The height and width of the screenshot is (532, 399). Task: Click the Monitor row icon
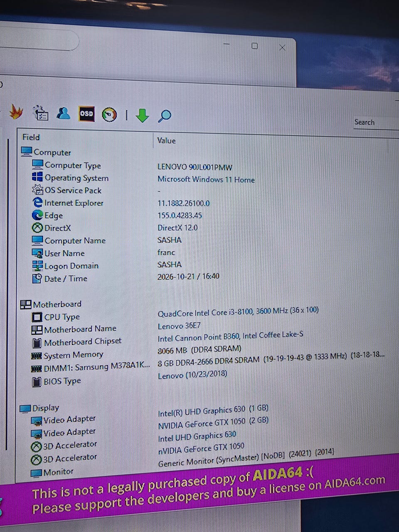click(37, 473)
